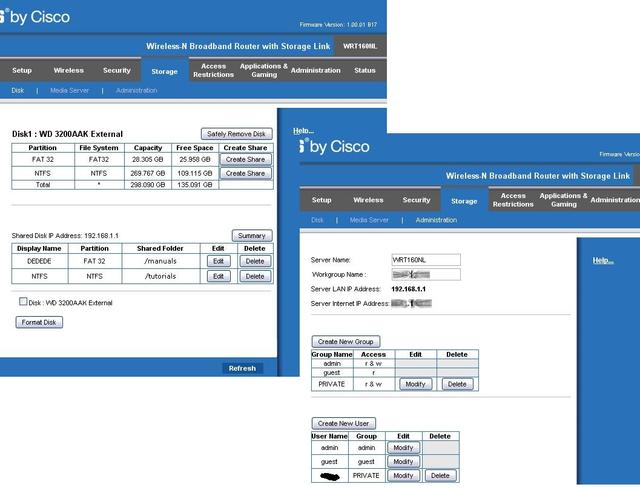Modify the guest user

pyautogui.click(x=403, y=462)
